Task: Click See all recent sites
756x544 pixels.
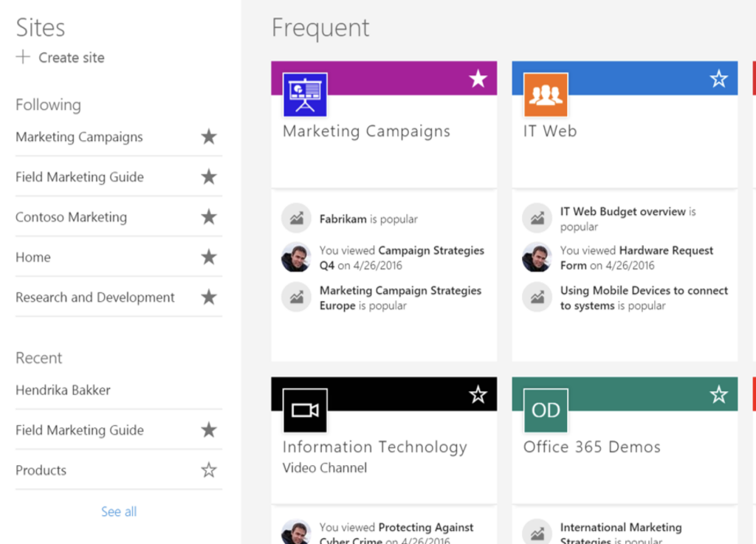Action: (x=119, y=512)
